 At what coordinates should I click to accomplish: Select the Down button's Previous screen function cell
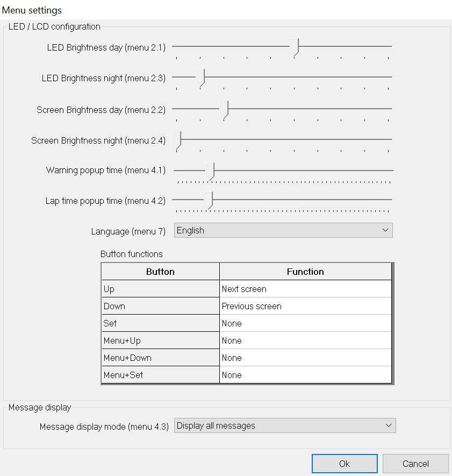coord(305,306)
